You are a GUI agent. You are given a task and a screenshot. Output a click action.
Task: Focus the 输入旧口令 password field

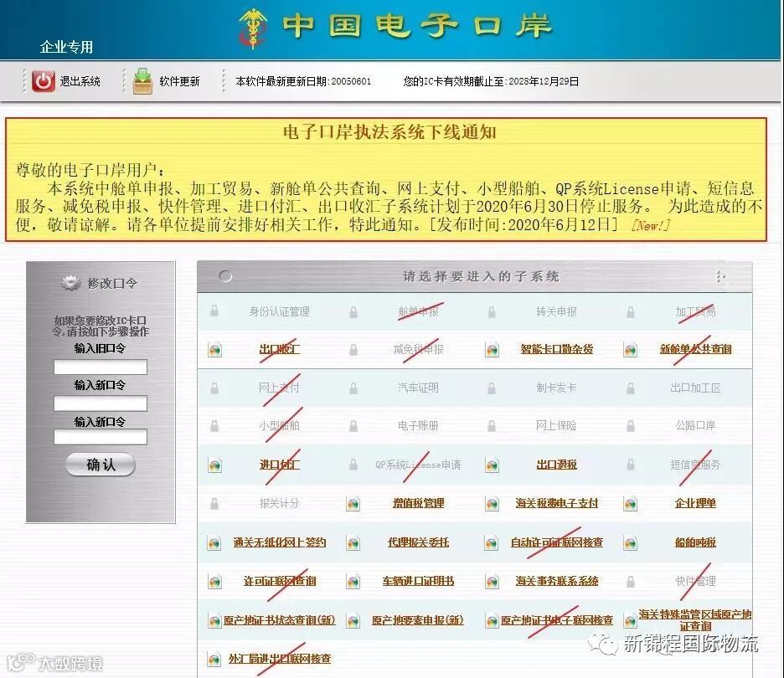coord(101,367)
